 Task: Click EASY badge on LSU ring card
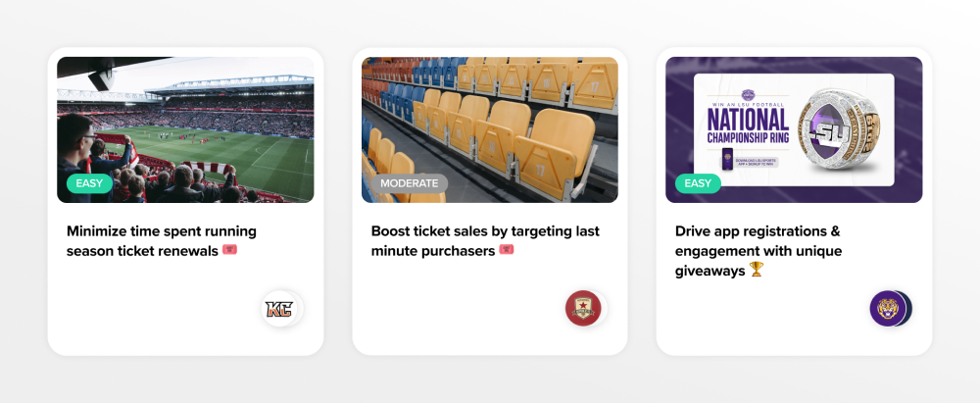[x=698, y=183]
